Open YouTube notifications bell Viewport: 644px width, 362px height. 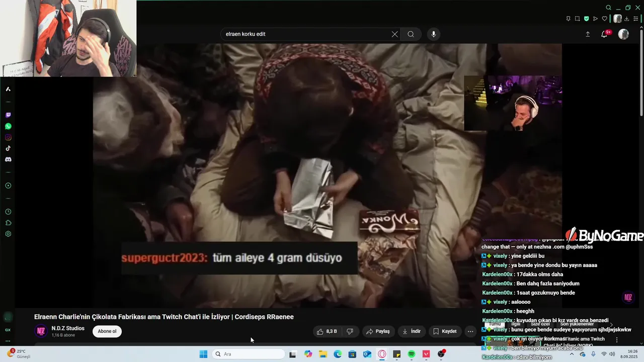point(605,34)
